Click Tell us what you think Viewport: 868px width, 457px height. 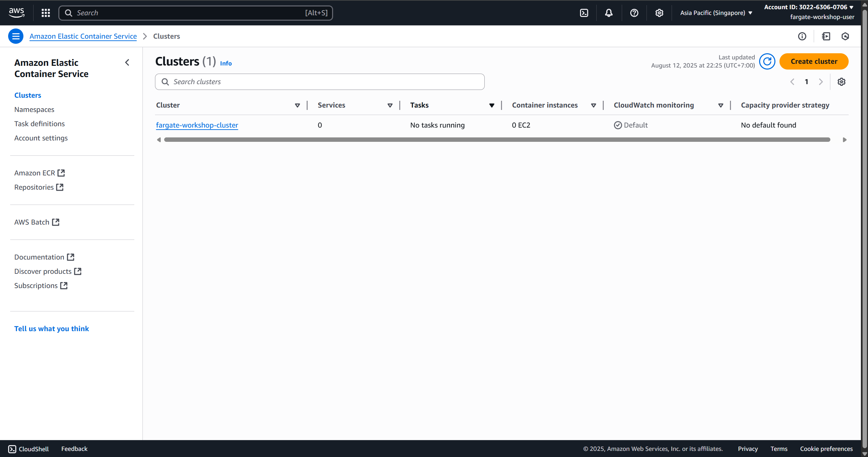tap(52, 329)
